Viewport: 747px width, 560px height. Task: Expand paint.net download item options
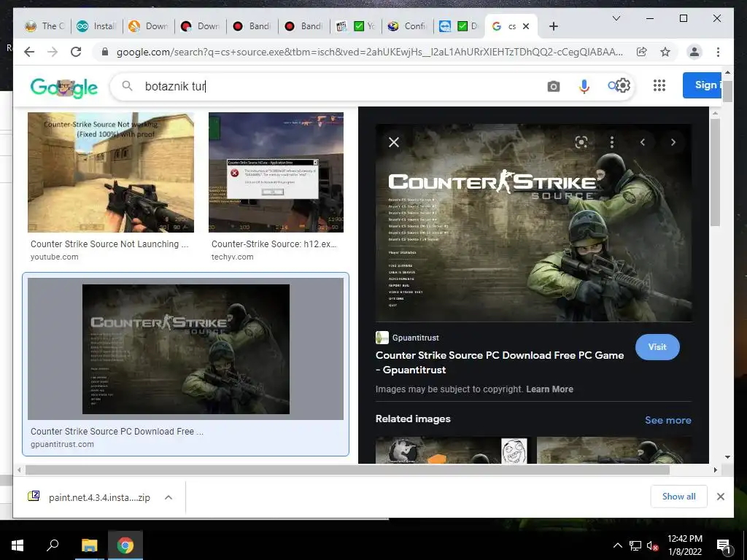[x=169, y=497]
